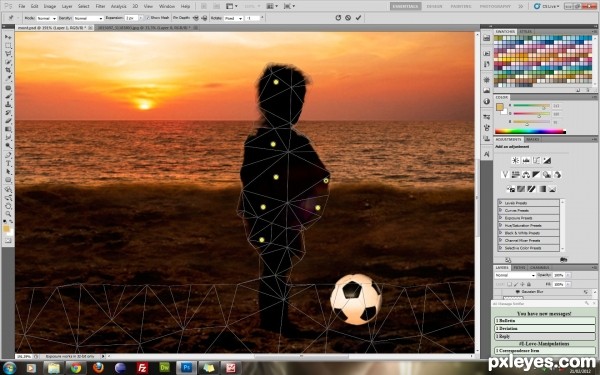Cancel the Puppet Warp transformation

coord(348,18)
